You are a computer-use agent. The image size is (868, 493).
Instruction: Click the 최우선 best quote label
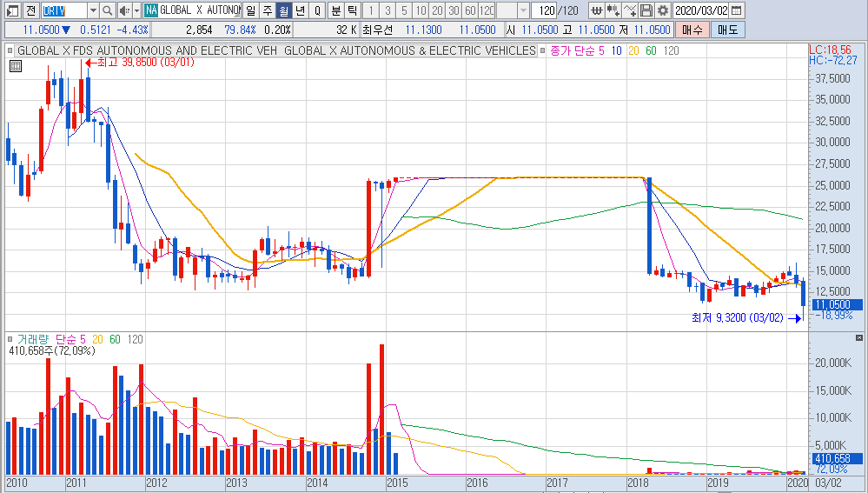tap(378, 30)
